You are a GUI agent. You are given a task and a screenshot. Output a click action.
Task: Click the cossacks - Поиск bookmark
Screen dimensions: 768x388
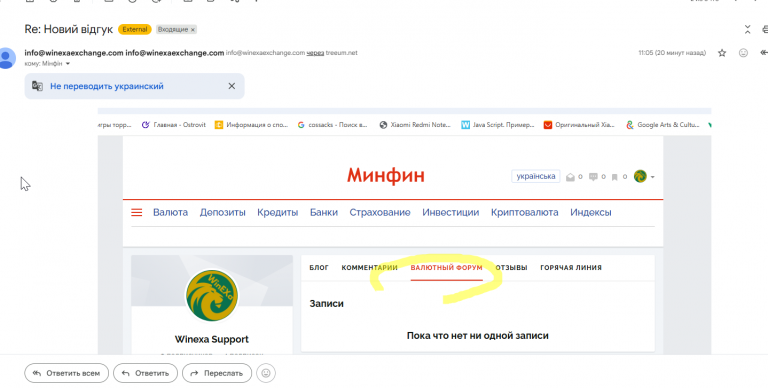[333, 125]
